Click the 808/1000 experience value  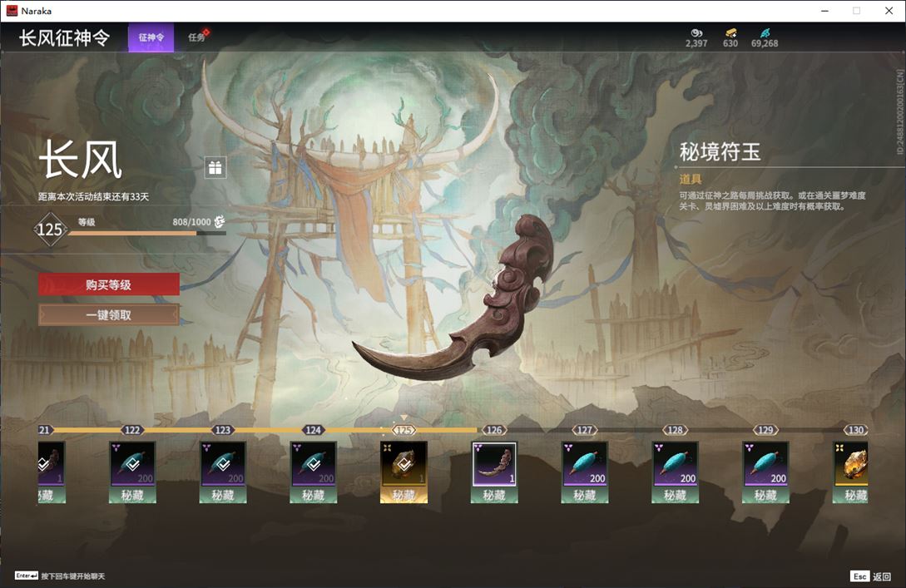(192, 222)
